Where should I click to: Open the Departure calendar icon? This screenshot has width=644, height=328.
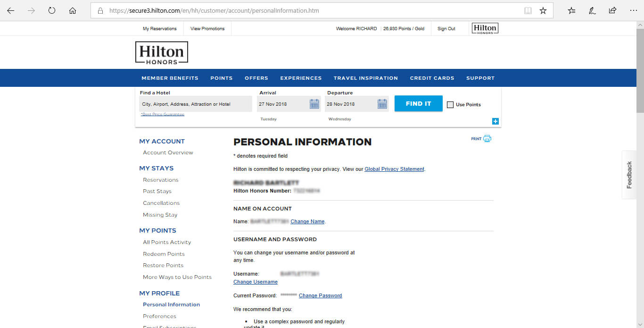(382, 104)
